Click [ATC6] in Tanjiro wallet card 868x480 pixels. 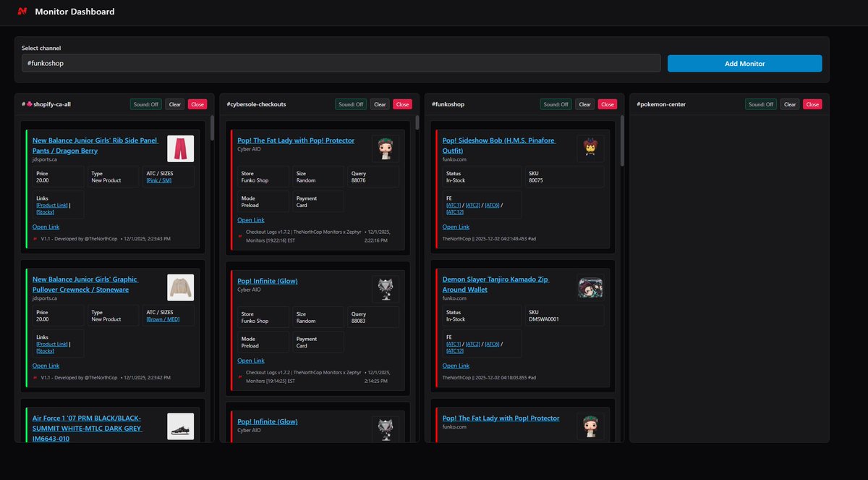[492, 344]
